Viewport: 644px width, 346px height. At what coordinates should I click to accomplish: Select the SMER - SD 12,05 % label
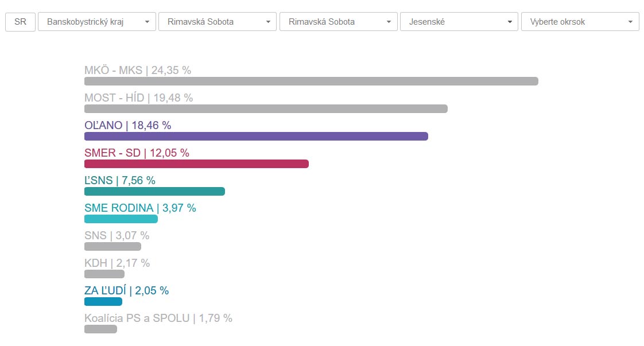(137, 153)
